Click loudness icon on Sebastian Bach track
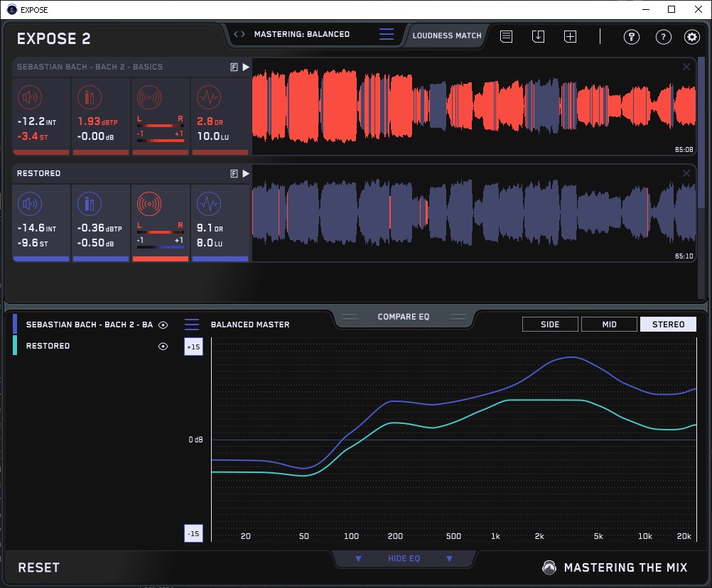 (29, 97)
